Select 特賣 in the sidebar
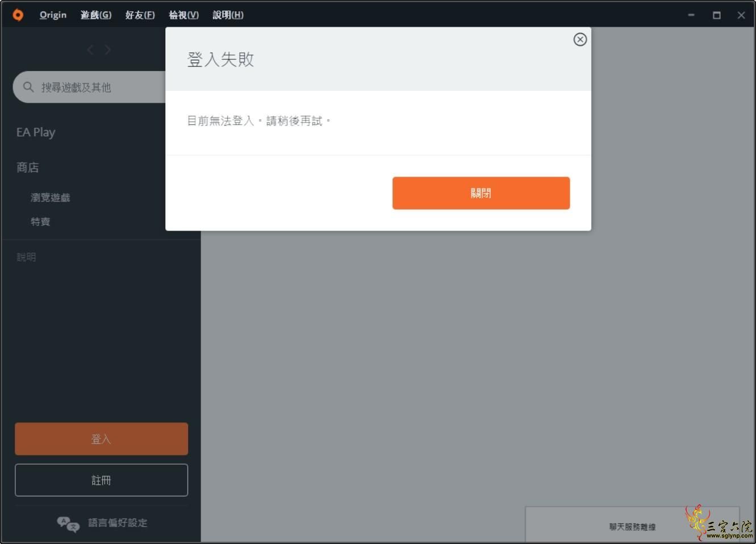756x544 pixels. (40, 221)
